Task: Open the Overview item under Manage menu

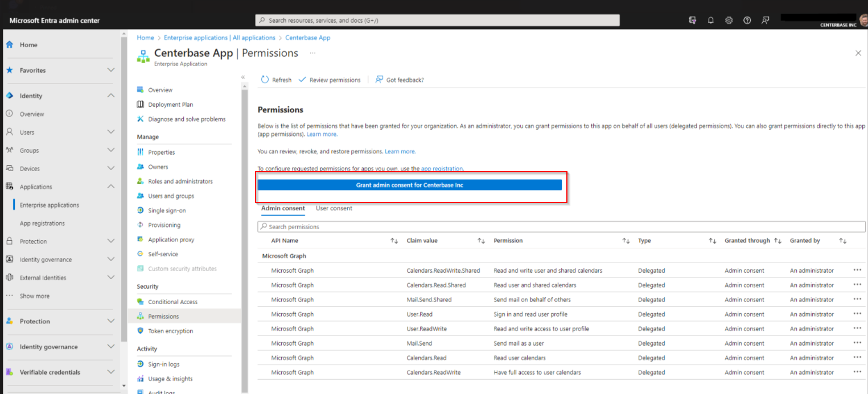Action: pos(160,90)
